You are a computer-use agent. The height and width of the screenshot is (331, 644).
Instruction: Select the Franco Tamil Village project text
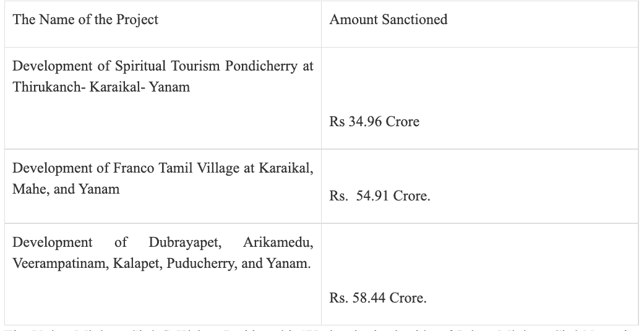163,179
